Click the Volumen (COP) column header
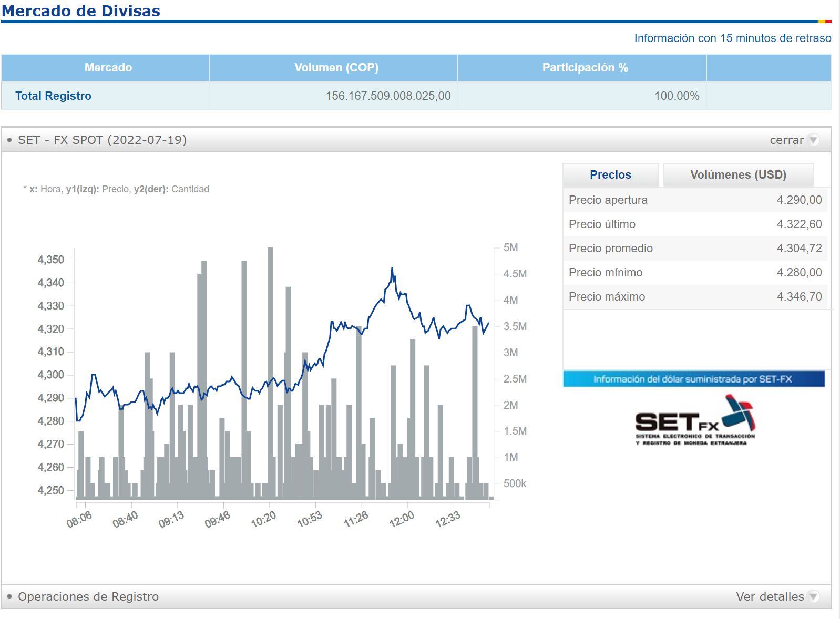This screenshot has height=619, width=840. pyautogui.click(x=336, y=67)
